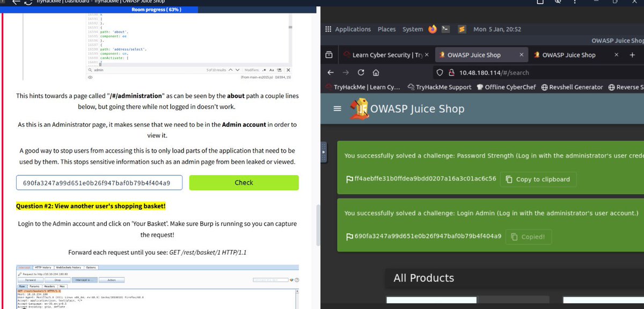
Task: Go forward in Firefox
Action: click(345, 73)
